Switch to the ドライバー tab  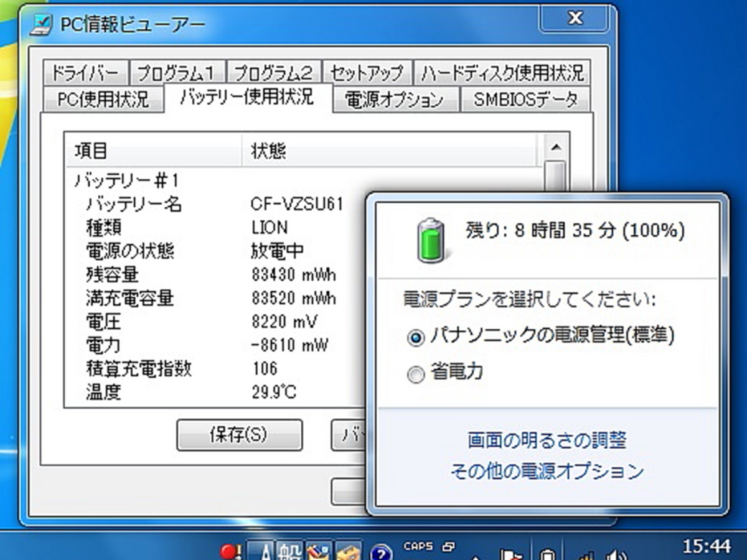coord(85,73)
